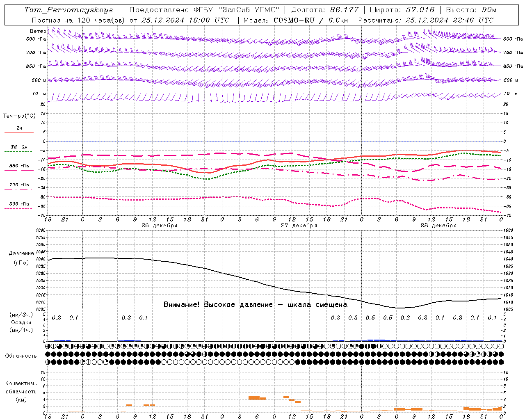Viewport: 525px width, 420px height.
Task: Click the Тем-ра(°C) temperature label
Action: coord(19,116)
